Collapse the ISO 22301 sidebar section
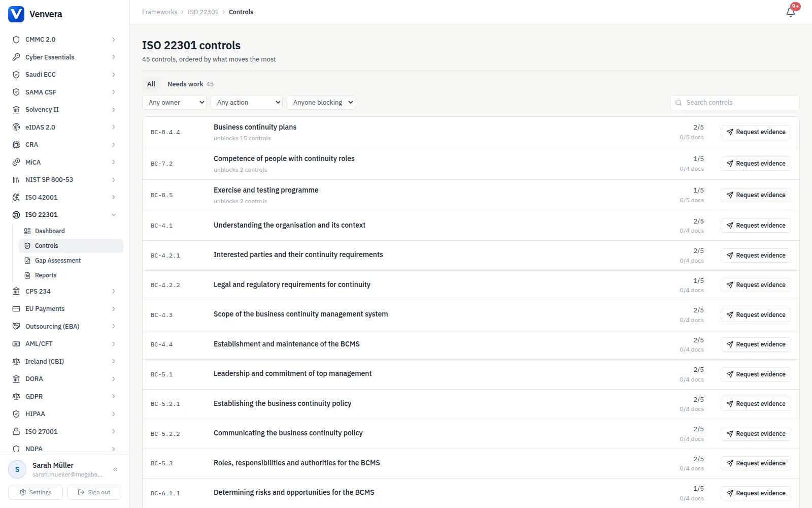Viewport: 812px width, 508px height. point(114,215)
